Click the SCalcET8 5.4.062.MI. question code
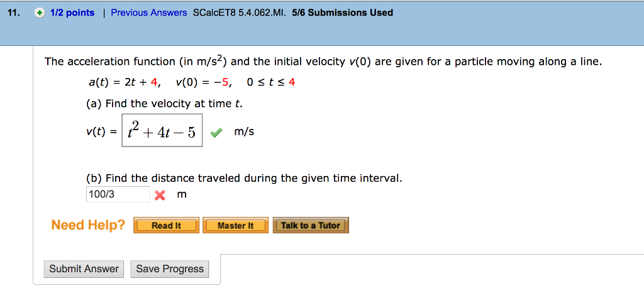 point(239,13)
